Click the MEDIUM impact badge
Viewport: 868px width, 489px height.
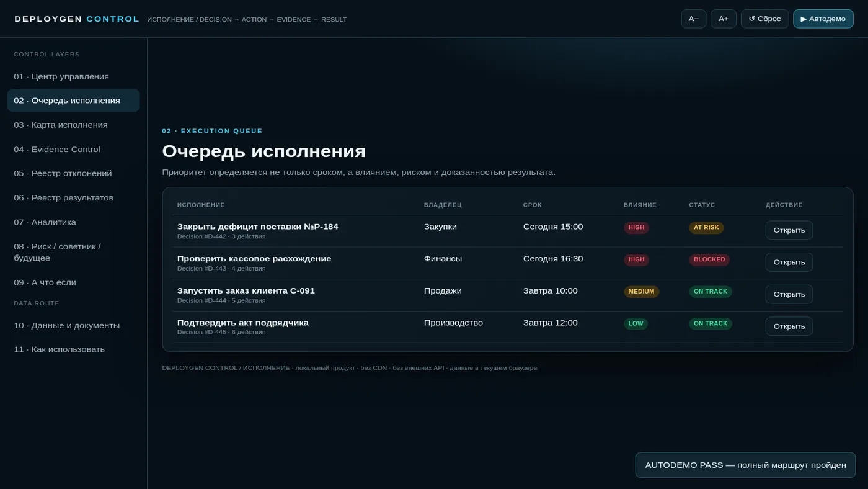pyautogui.click(x=641, y=292)
